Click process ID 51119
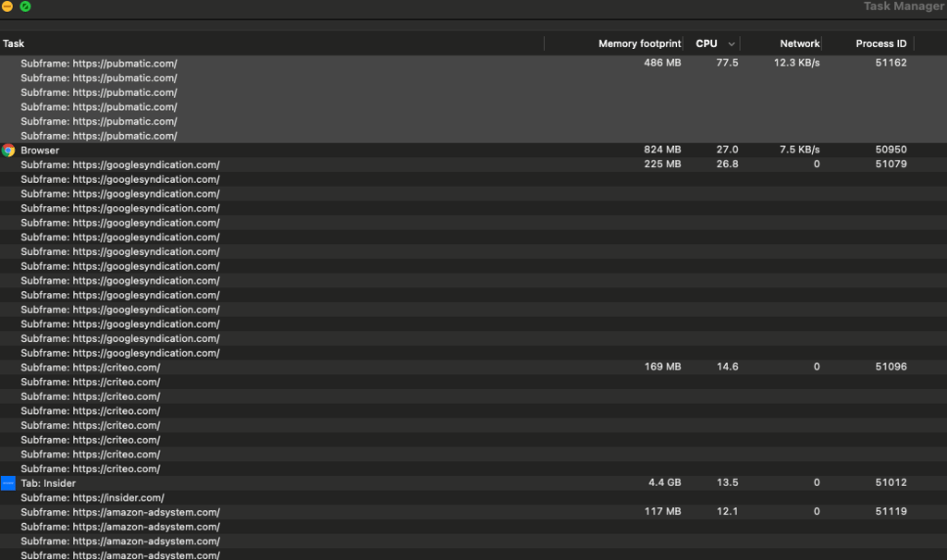947x560 pixels. tap(891, 512)
